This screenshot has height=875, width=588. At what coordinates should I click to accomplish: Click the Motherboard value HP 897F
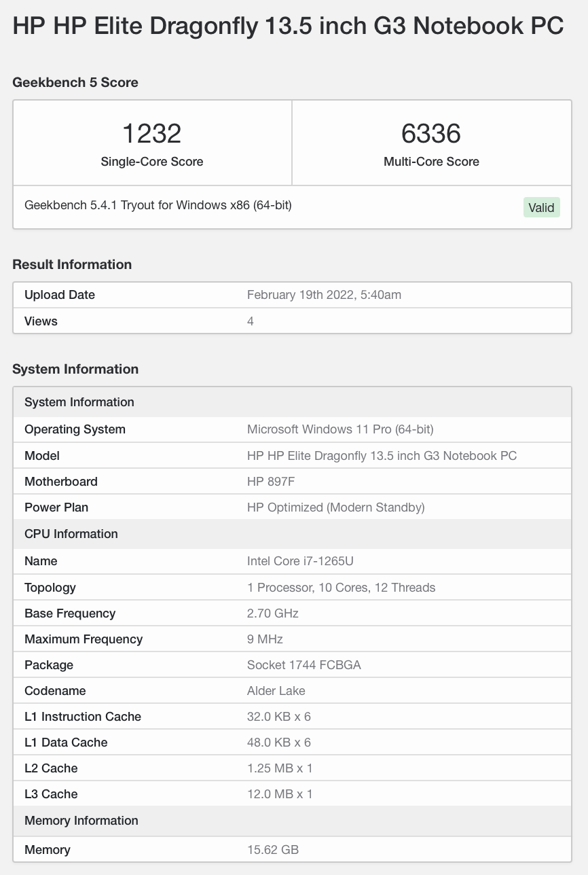point(271,482)
